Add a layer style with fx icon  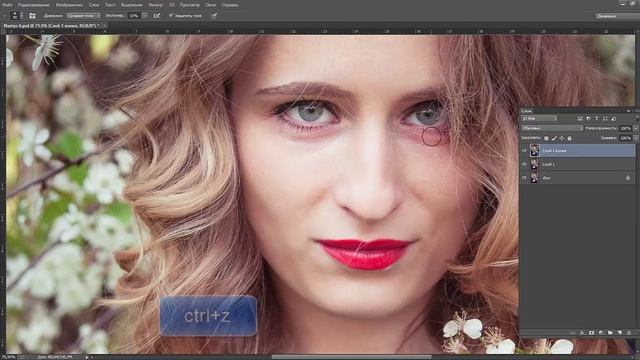pyautogui.click(x=582, y=333)
